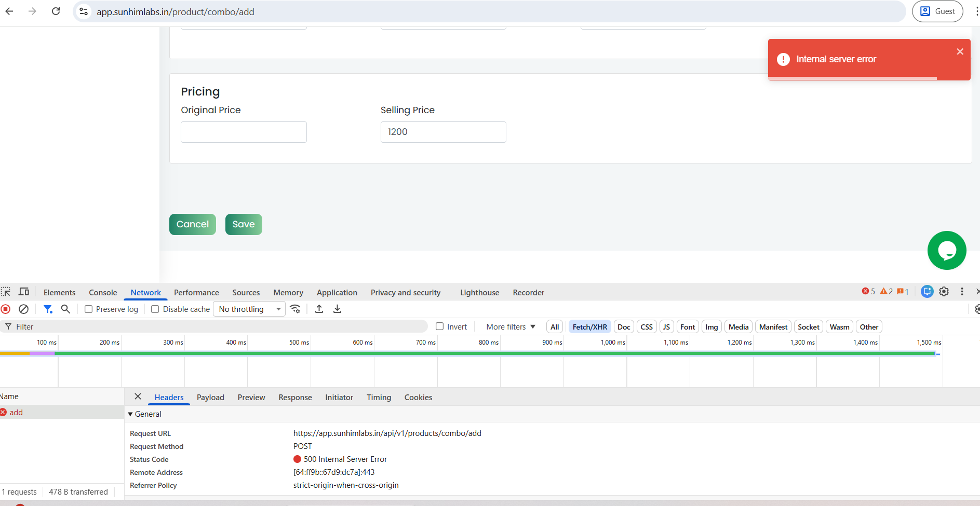Viewport: 980px width, 506px height.
Task: Toggle the network filter funnel icon
Action: click(48, 309)
